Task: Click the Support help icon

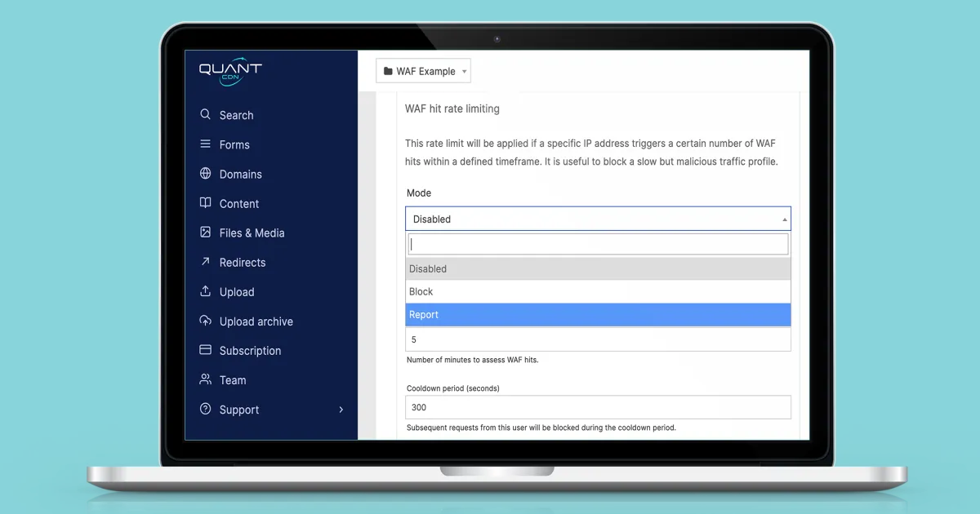Action: point(206,410)
